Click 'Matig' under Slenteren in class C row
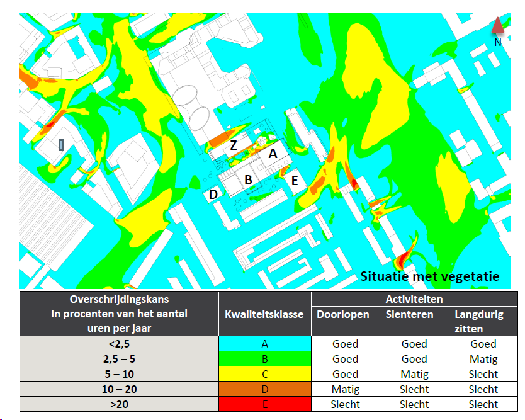This screenshot has width=525, height=420. pos(414,374)
